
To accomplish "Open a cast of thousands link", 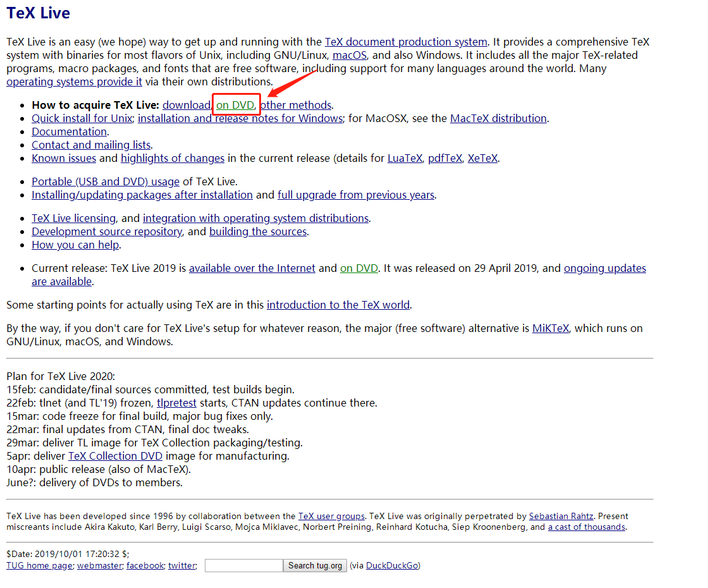I will point(587,527).
